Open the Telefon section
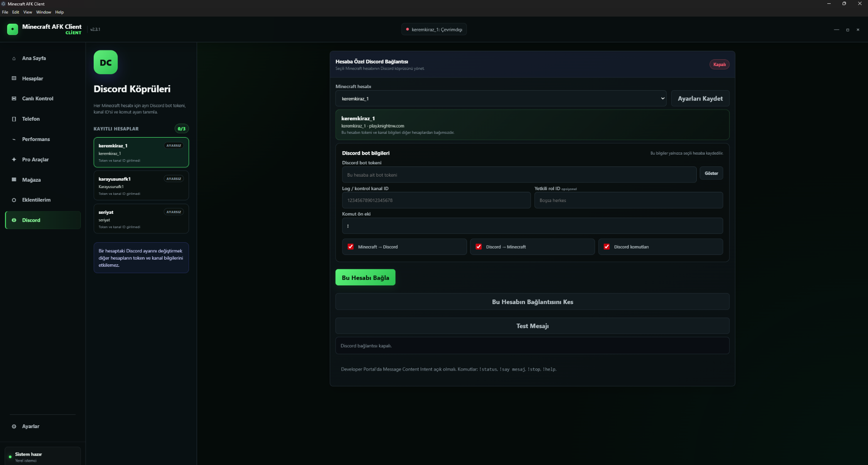The image size is (868, 465). [x=43, y=119]
